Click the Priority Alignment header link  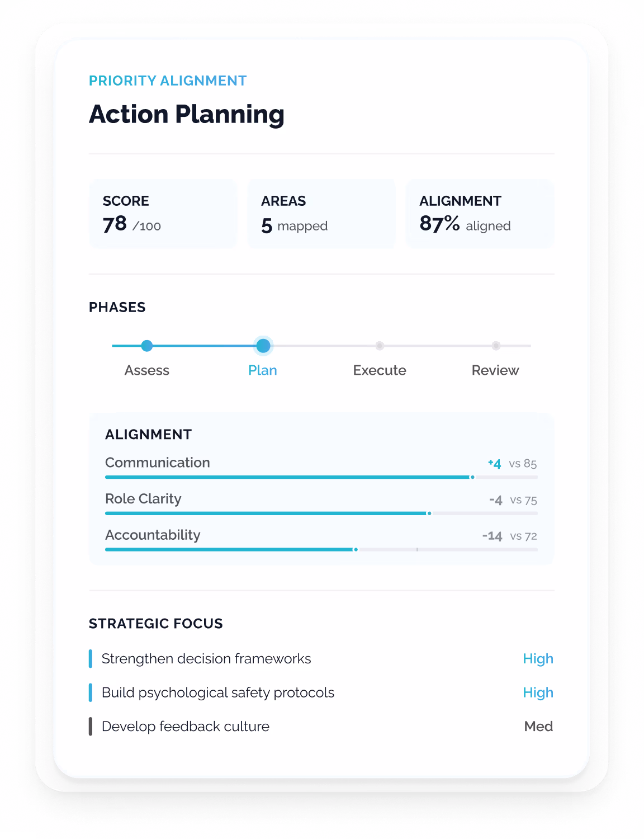pos(168,81)
